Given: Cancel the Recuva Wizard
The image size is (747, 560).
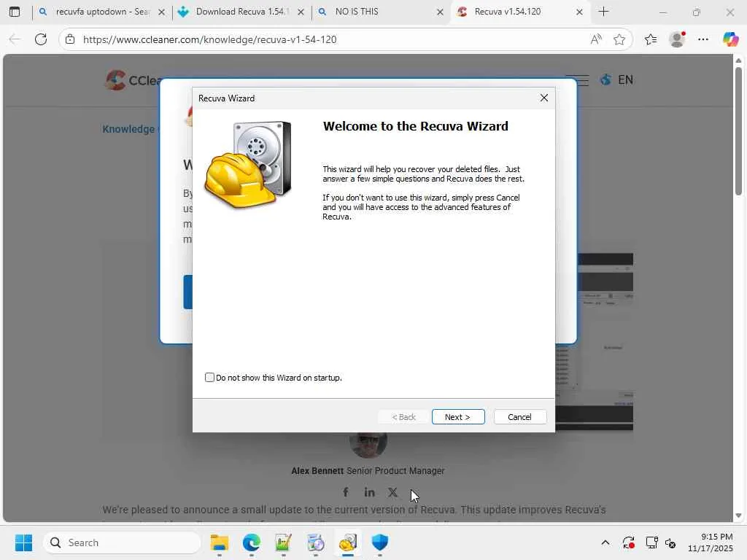Looking at the screenshot, I should click(519, 416).
